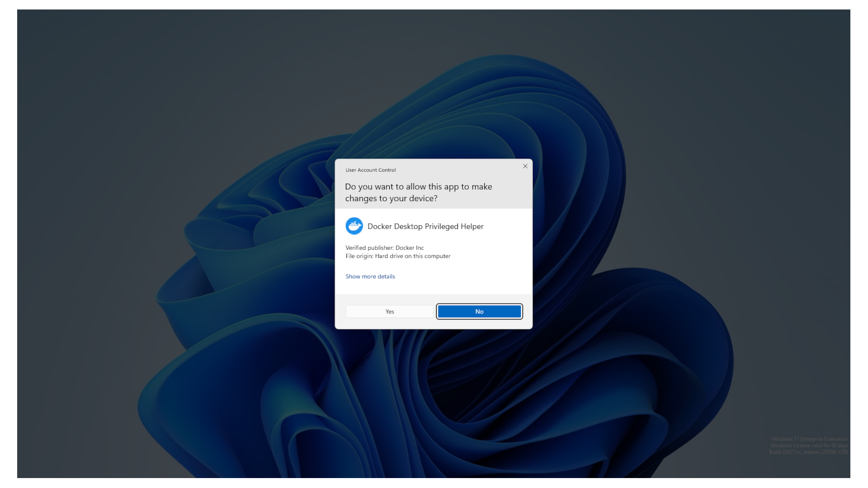868x488 pixels.
Task: Close the User Account Control dialog
Action: pos(525,166)
